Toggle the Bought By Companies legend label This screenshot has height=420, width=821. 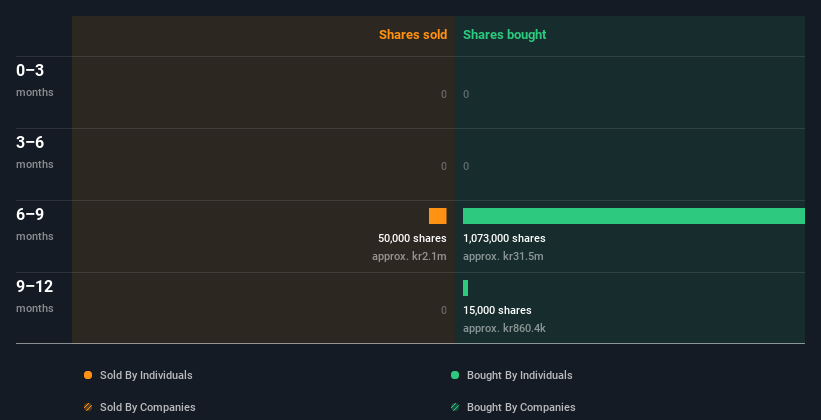click(x=521, y=407)
